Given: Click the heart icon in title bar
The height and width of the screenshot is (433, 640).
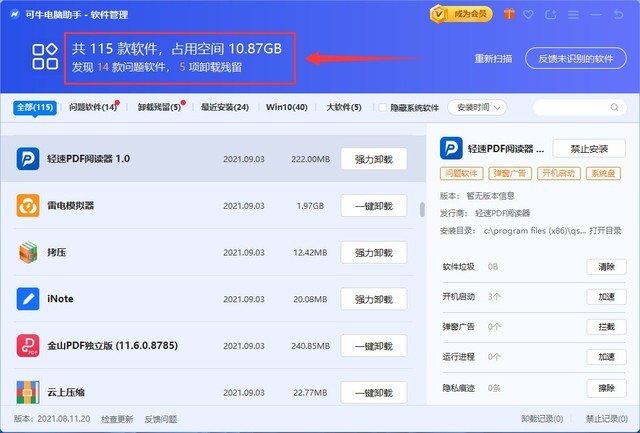Looking at the screenshot, I should (x=529, y=15).
